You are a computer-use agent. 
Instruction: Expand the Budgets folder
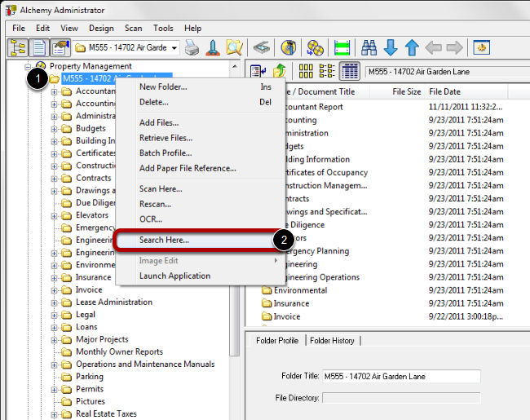click(x=54, y=129)
